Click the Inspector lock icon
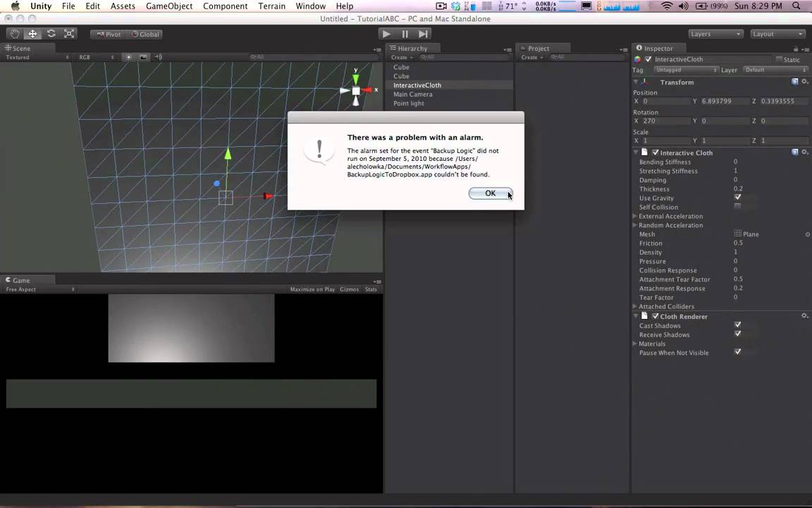The height and width of the screenshot is (508, 812). coord(796,49)
